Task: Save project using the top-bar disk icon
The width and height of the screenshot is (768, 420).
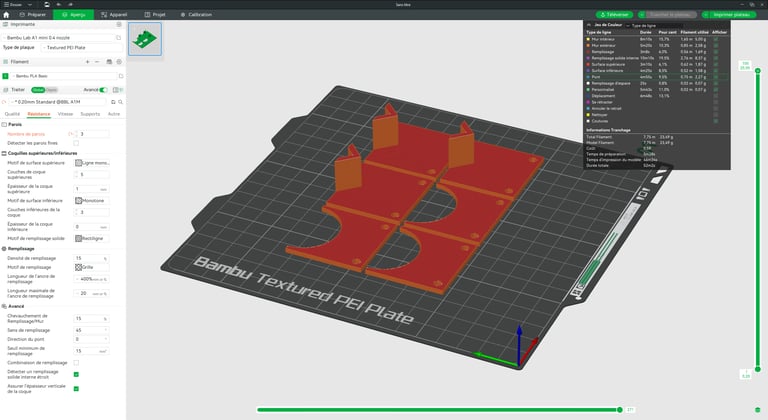Action: click(47, 4)
